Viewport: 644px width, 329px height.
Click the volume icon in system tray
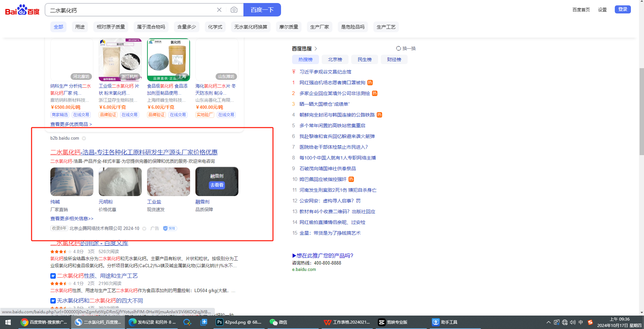[573, 322]
